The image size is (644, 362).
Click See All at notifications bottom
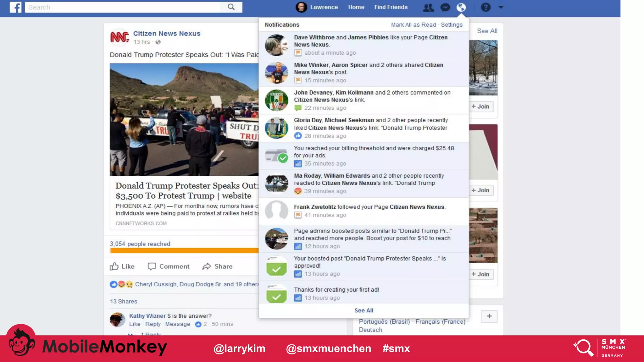tap(364, 310)
